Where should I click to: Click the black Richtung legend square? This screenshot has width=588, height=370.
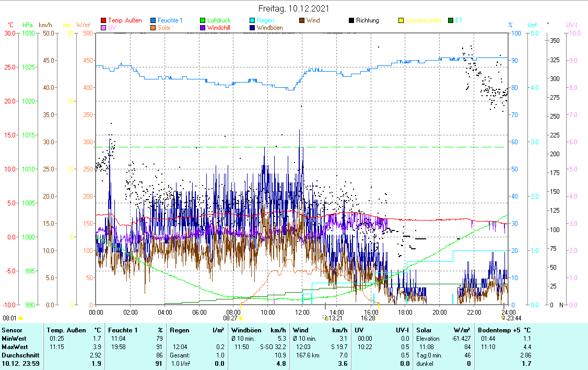coord(351,21)
